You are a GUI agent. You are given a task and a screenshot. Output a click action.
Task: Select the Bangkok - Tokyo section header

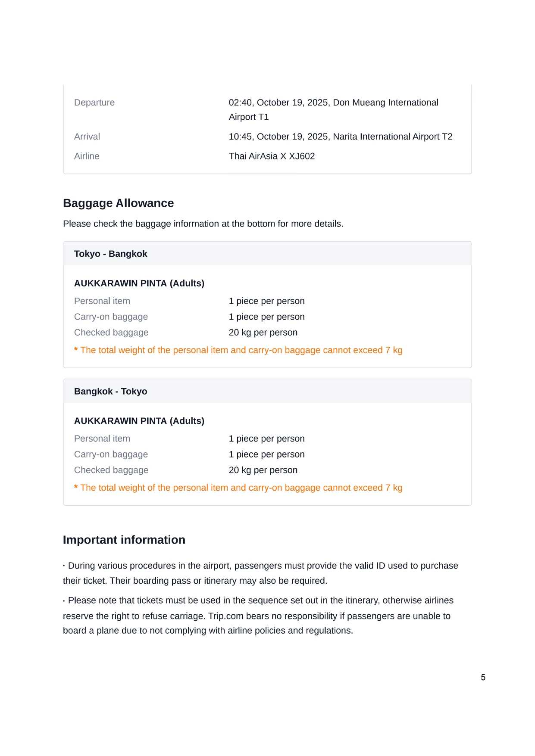point(110,391)
